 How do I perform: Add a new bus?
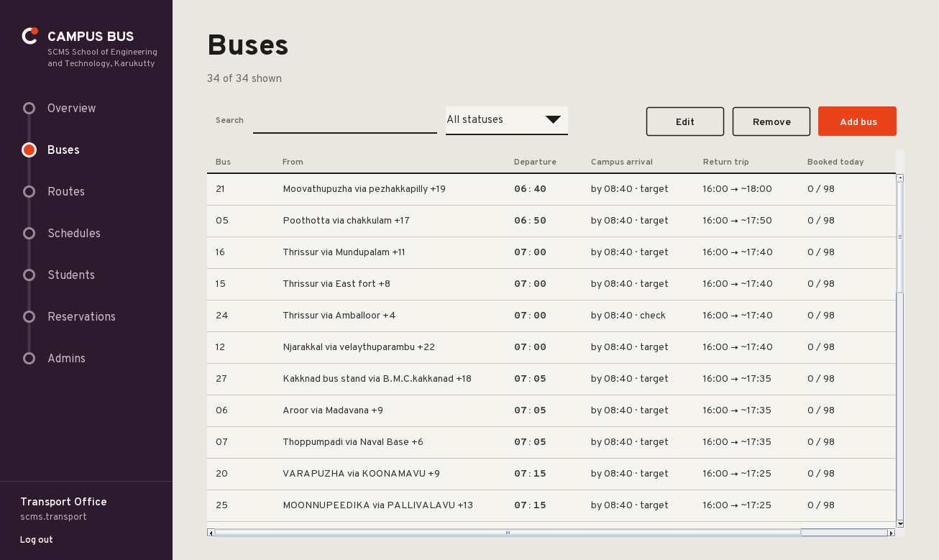click(857, 121)
